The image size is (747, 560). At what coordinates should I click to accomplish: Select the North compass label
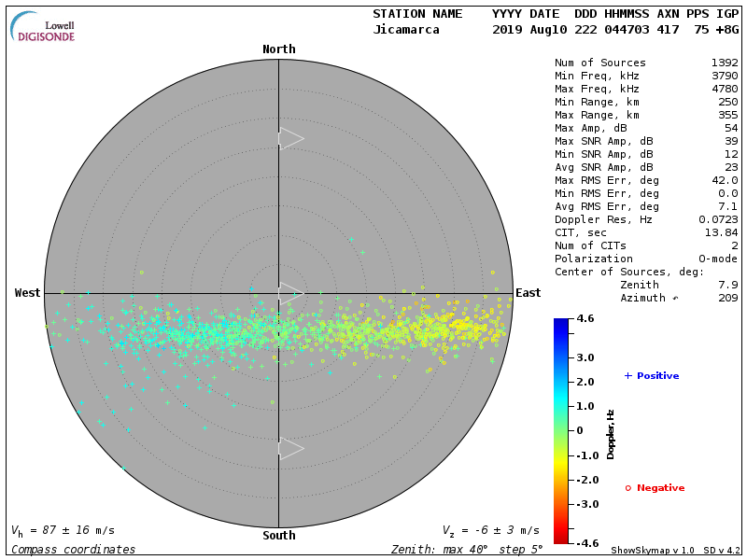[278, 49]
